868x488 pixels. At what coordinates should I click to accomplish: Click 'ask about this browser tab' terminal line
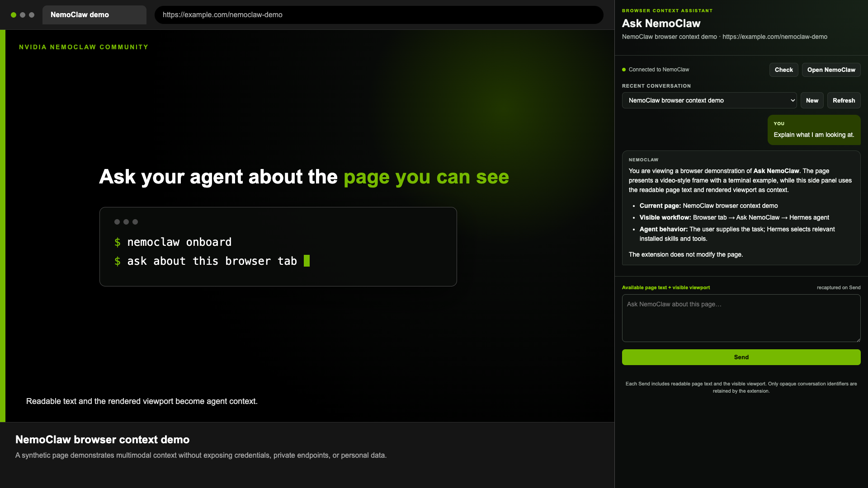coord(206,261)
